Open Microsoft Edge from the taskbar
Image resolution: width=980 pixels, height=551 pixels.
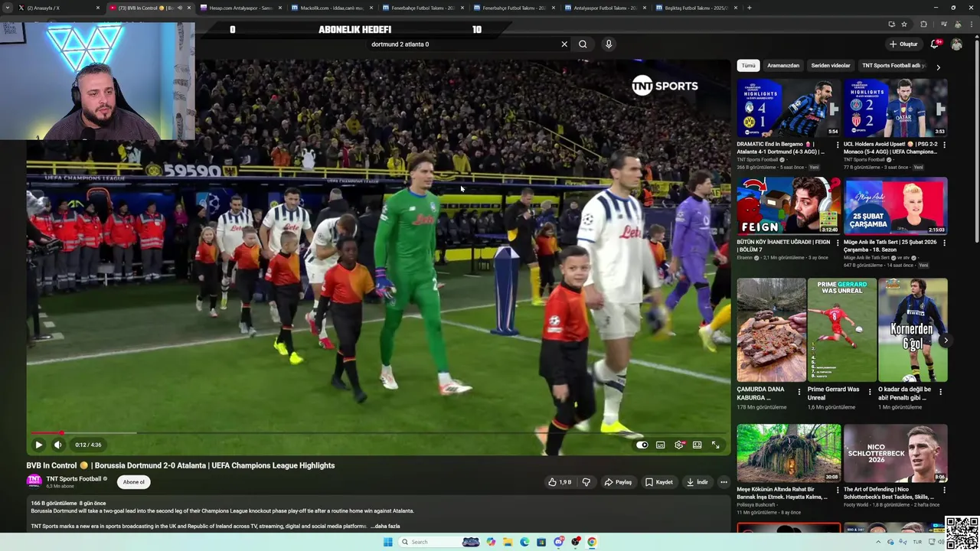click(524, 542)
